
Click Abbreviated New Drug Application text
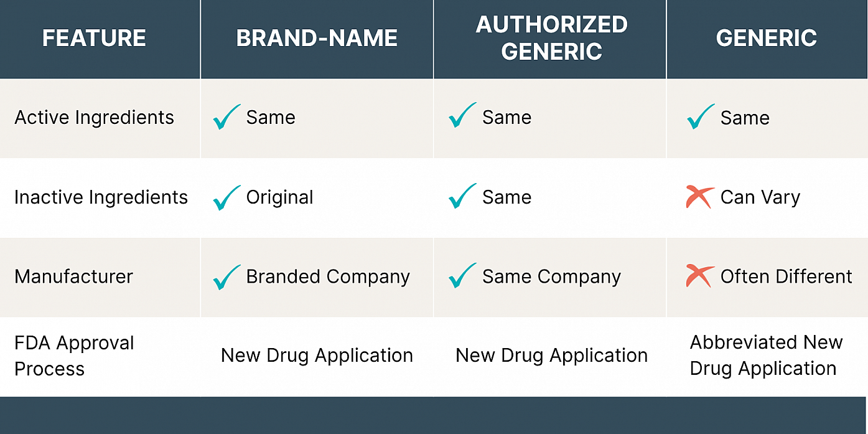(766, 356)
